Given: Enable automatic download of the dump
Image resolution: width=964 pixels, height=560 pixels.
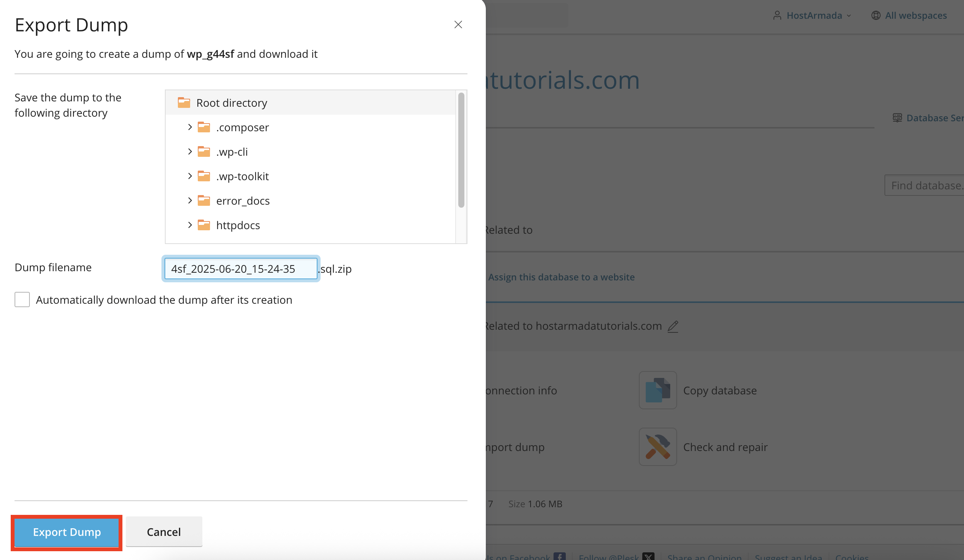Looking at the screenshot, I should click(x=22, y=300).
